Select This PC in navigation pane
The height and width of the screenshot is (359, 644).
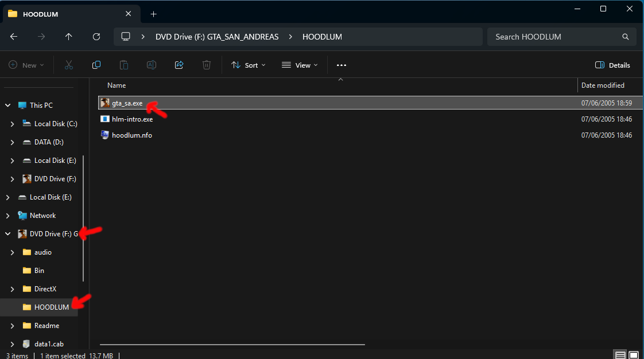pyautogui.click(x=41, y=105)
